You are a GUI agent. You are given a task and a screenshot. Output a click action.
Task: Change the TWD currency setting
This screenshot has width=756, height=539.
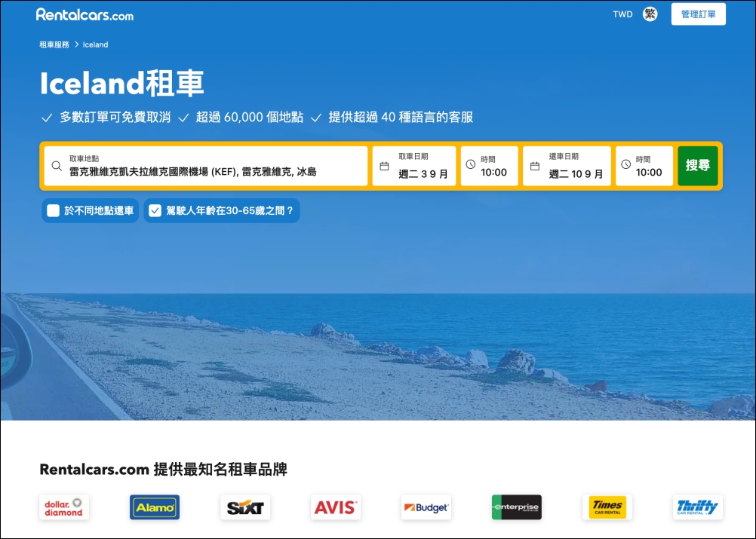622,14
